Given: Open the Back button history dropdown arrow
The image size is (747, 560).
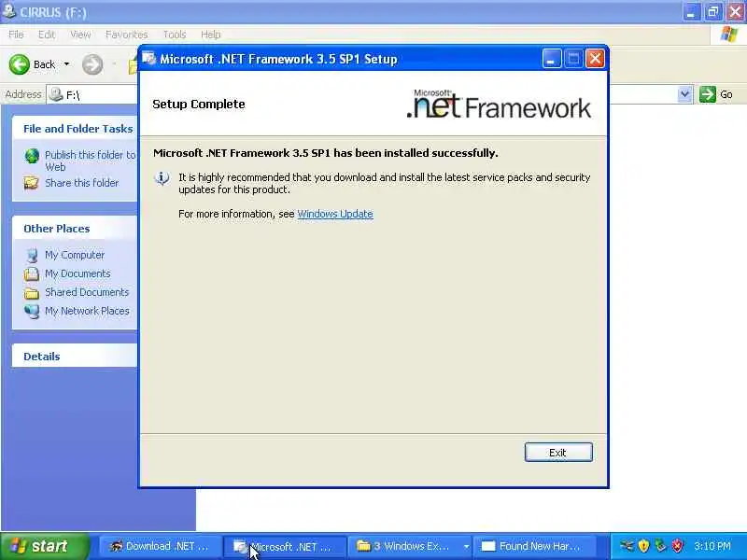Looking at the screenshot, I should tap(66, 64).
